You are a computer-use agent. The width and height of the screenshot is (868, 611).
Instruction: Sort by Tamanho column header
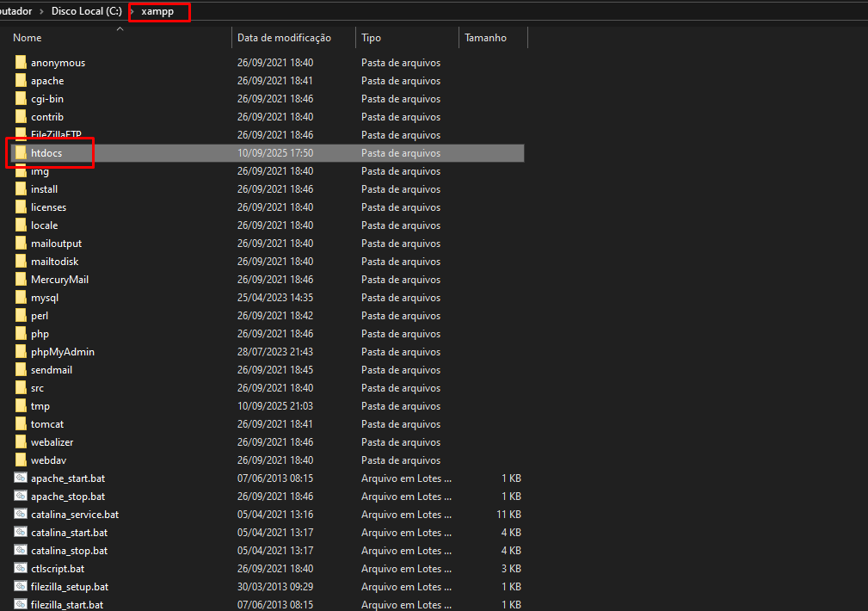pos(485,38)
